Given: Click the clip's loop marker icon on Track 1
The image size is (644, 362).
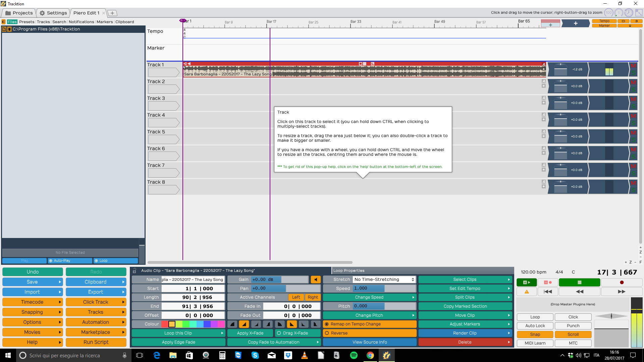Looking at the screenshot, I should tap(373, 64).
